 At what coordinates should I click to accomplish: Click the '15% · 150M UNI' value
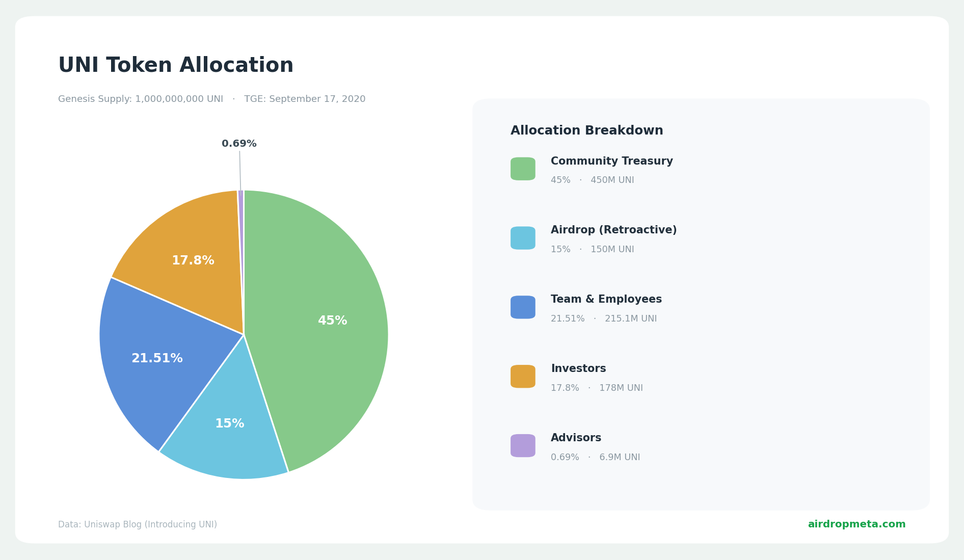[x=592, y=250]
